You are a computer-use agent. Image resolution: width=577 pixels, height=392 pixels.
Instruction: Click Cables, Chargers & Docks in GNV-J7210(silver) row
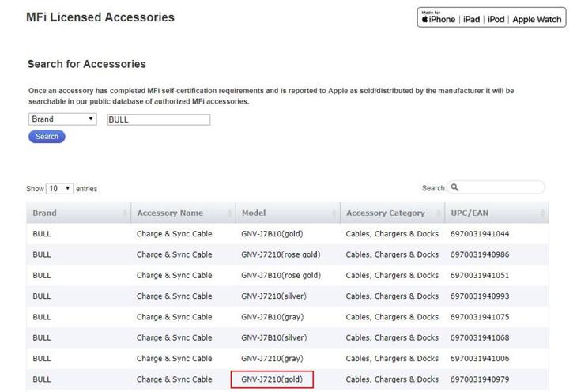(392, 296)
